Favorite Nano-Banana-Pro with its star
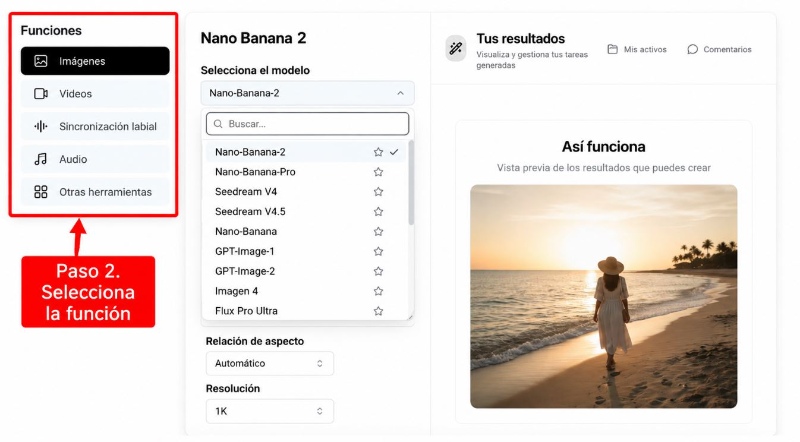The image size is (800, 442). pyautogui.click(x=378, y=172)
